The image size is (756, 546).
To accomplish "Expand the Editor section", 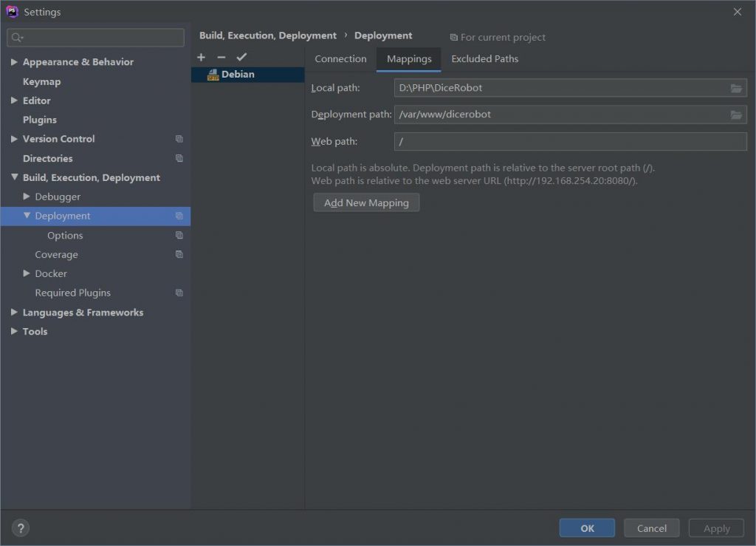I will click(x=14, y=100).
